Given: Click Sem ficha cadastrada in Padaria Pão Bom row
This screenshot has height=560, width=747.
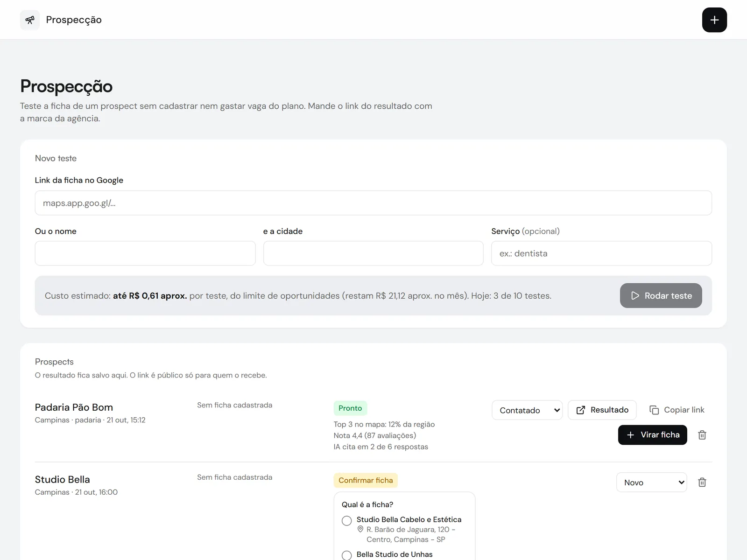Looking at the screenshot, I should (234, 405).
